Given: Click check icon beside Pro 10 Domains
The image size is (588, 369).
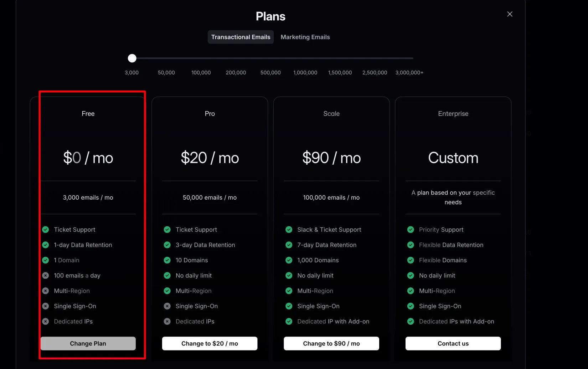Looking at the screenshot, I should (x=167, y=260).
